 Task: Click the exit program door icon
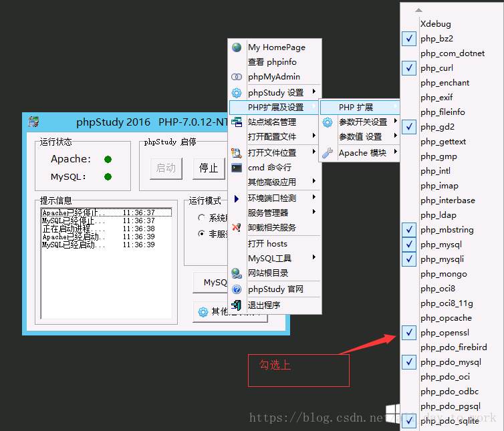pyautogui.click(x=237, y=305)
